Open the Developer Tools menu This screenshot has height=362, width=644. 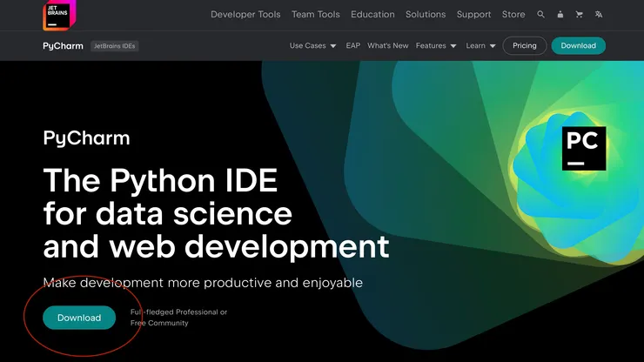pyautogui.click(x=245, y=15)
